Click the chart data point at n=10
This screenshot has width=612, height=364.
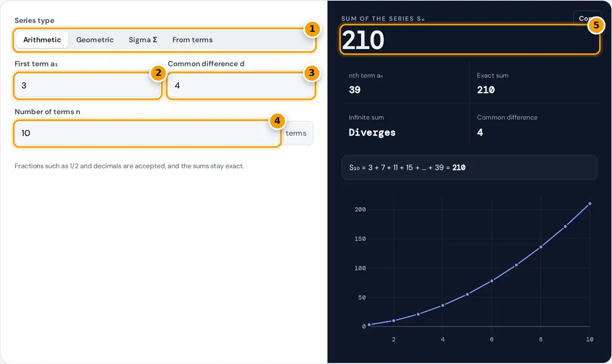[x=590, y=204]
